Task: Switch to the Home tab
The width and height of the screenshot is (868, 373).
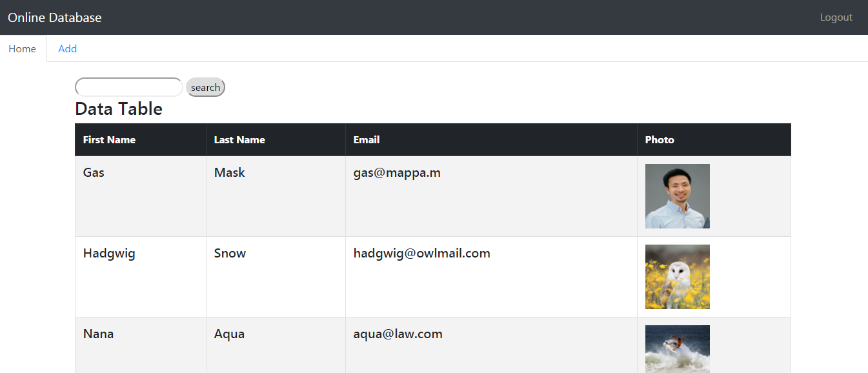Action: point(23,49)
